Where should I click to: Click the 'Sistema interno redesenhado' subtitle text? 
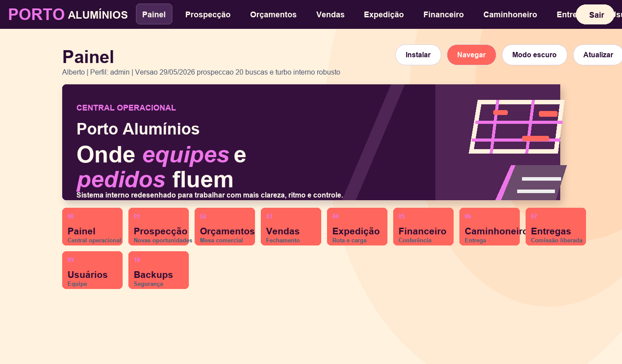pyautogui.click(x=210, y=195)
